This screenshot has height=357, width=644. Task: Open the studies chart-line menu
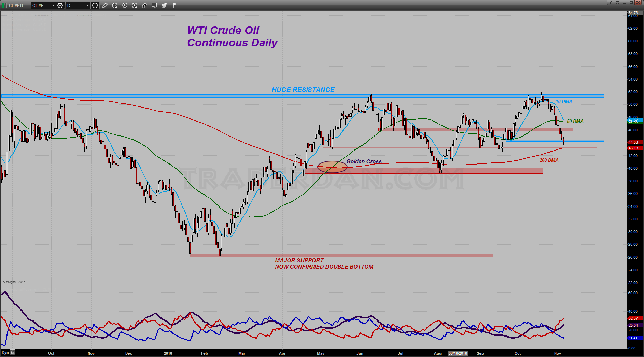[x=115, y=5]
